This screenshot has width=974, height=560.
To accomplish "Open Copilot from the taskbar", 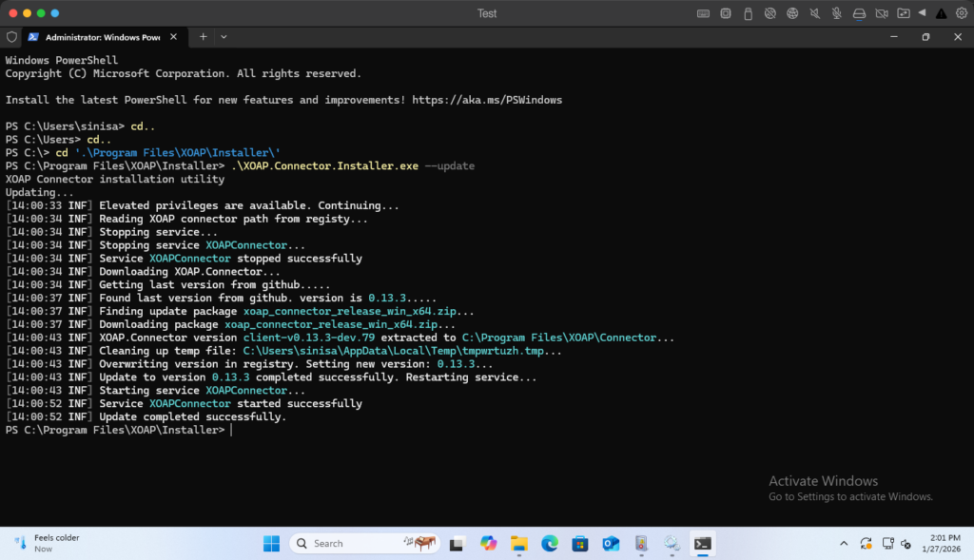I will click(x=488, y=544).
